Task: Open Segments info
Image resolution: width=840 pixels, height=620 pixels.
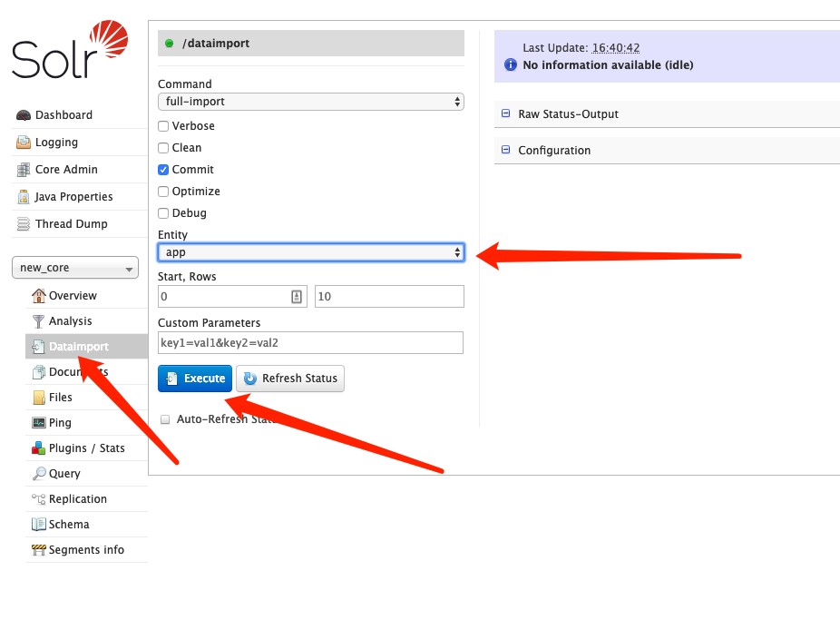Action: (86, 550)
